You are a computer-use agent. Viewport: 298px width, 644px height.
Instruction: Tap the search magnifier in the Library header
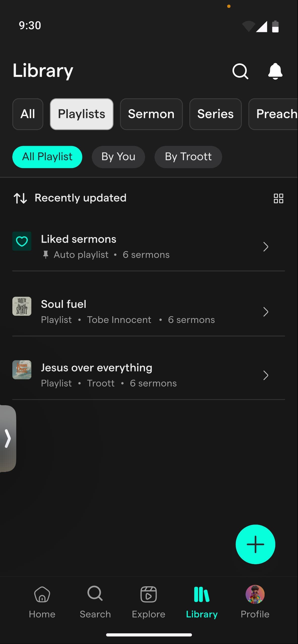240,71
